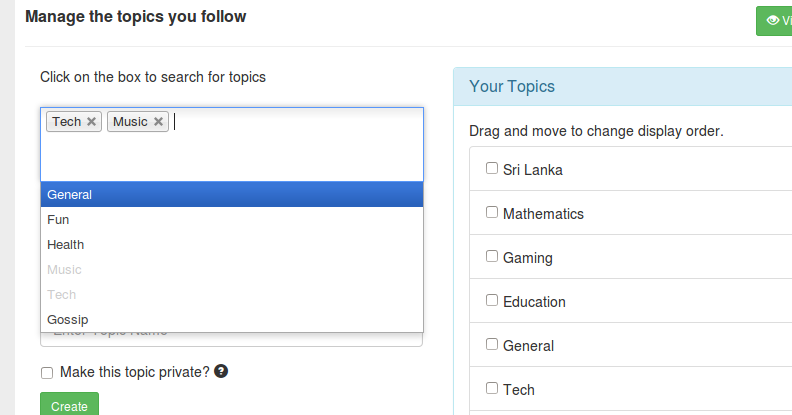Remove the Music tag with its x icon
The width and height of the screenshot is (792, 415).
click(158, 122)
